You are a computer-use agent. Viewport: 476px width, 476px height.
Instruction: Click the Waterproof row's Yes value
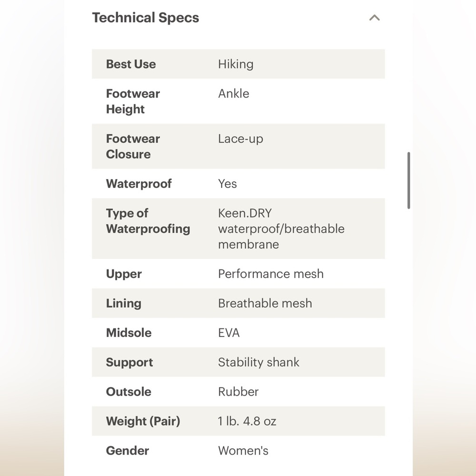228,184
